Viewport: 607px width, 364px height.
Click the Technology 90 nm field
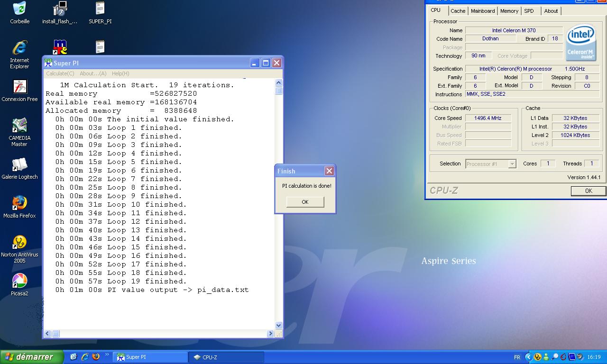[x=478, y=56]
